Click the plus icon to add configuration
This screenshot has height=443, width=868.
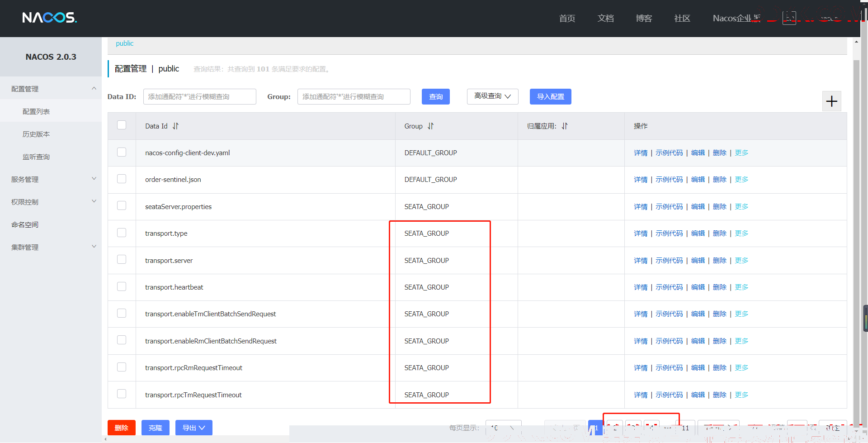pyautogui.click(x=831, y=101)
